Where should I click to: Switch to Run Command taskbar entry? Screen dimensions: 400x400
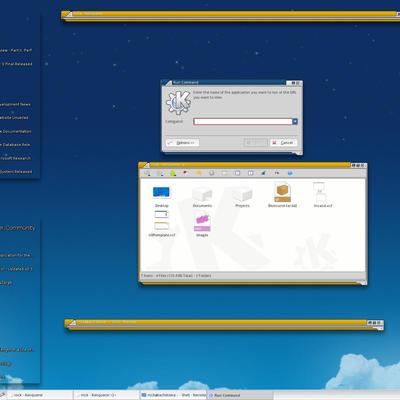[240, 395]
